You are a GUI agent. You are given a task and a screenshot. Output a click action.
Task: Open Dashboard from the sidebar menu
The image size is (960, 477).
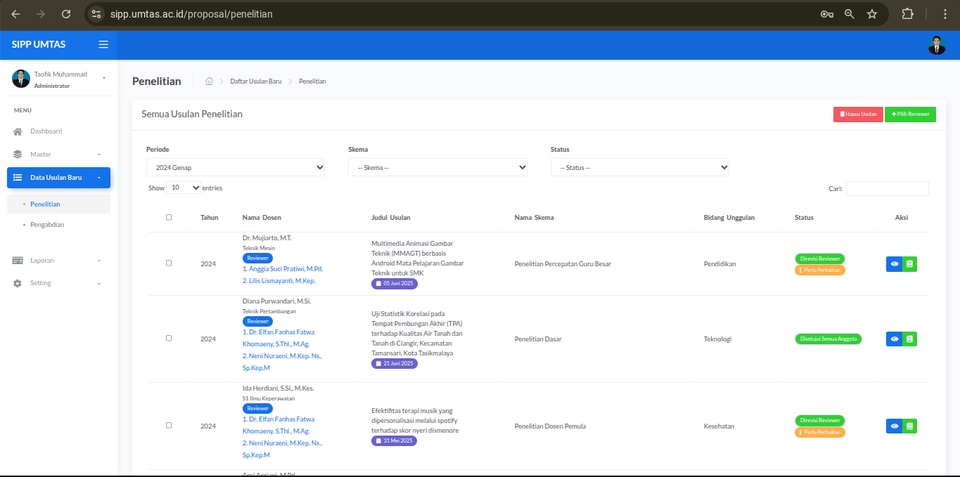46,131
